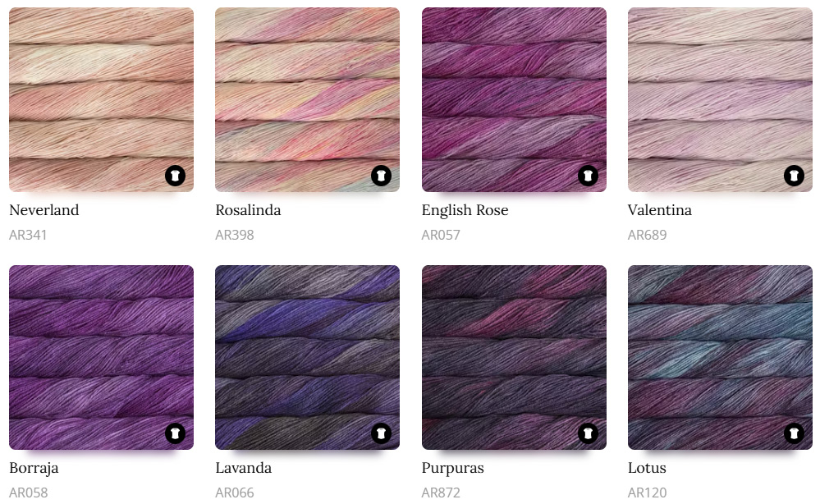820x504 pixels.
Task: Open the Lavanda product name link
Action: (243, 468)
